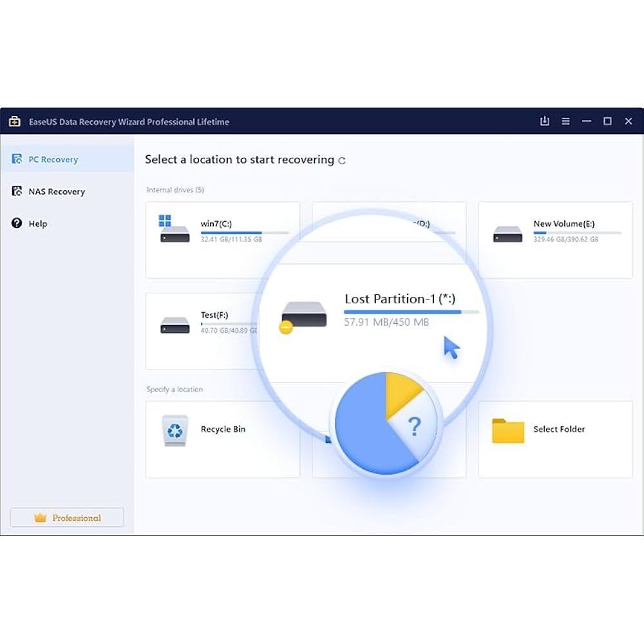Screen dimensions: 644x644
Task: Click the Internal drives (5) label
Action: pyautogui.click(x=175, y=190)
